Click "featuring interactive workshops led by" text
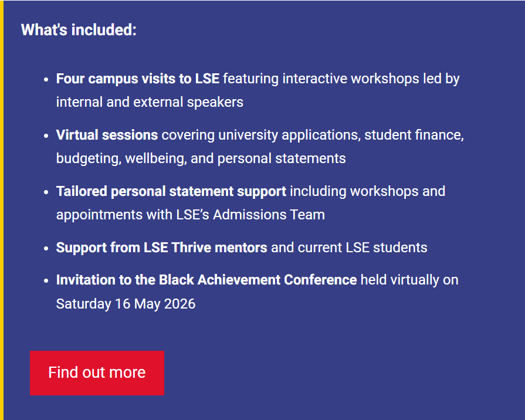The width and height of the screenshot is (525, 420). pyautogui.click(x=341, y=79)
